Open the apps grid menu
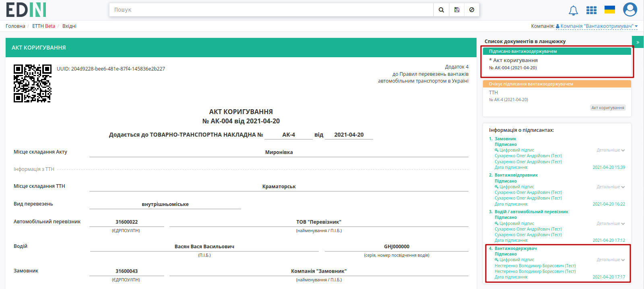The width and height of the screenshot is (644, 289). click(591, 10)
